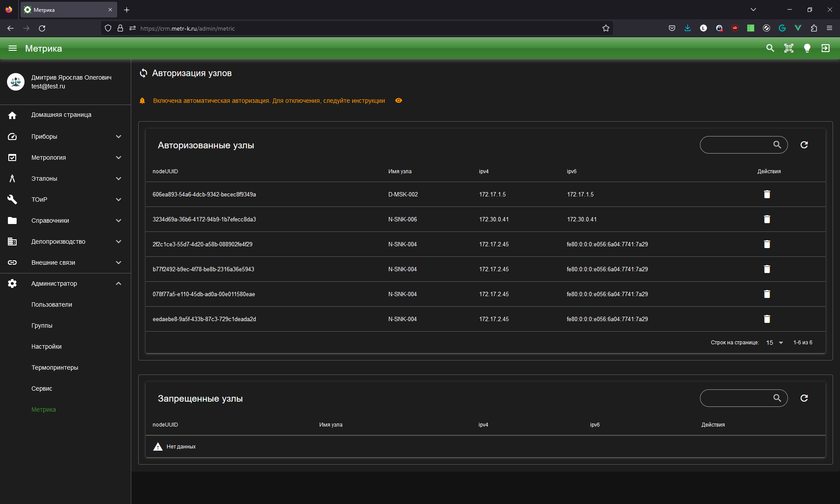Select the D-MSK-002 node name cell
This screenshot has width=840, height=504.
pos(403,194)
